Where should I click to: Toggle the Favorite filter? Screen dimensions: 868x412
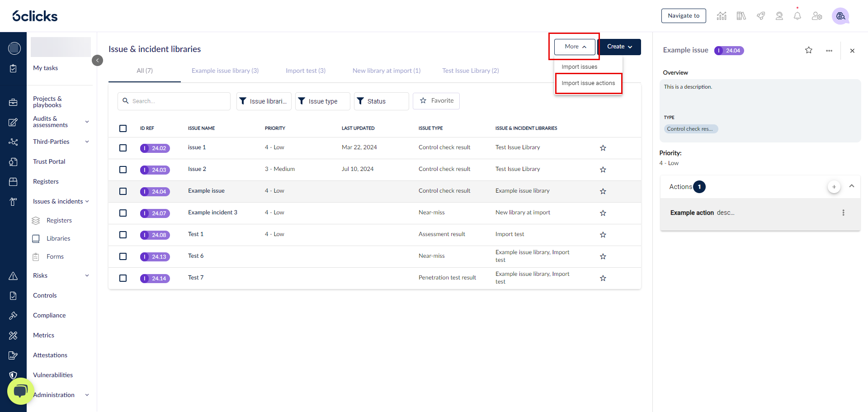[436, 101]
